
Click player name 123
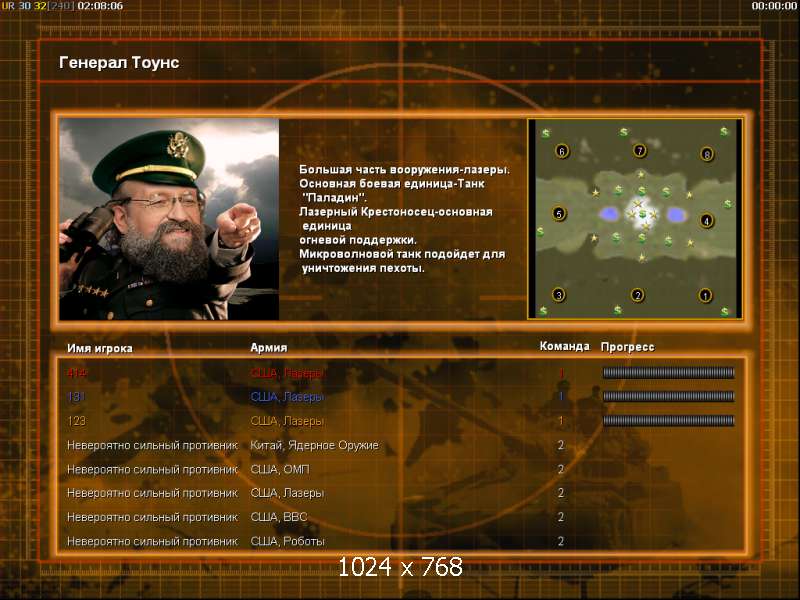tap(77, 421)
